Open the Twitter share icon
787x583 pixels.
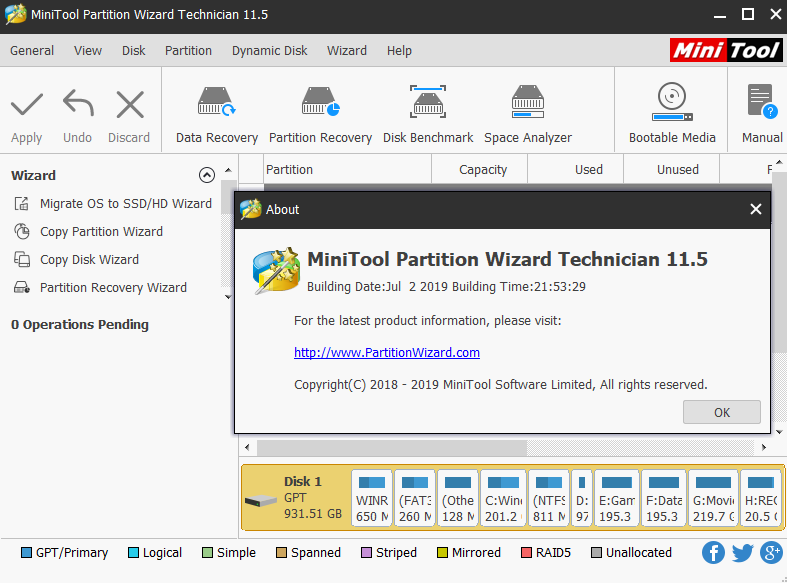pos(742,553)
